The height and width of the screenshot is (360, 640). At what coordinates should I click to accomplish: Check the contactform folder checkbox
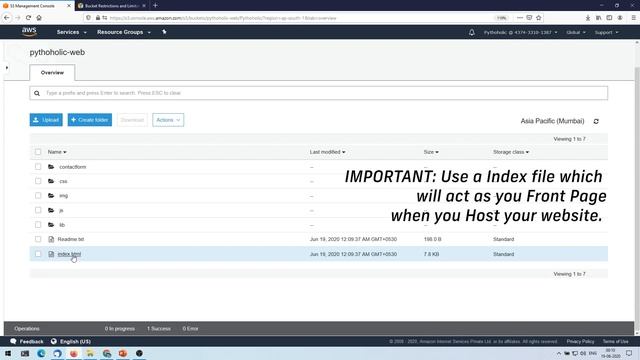38,167
